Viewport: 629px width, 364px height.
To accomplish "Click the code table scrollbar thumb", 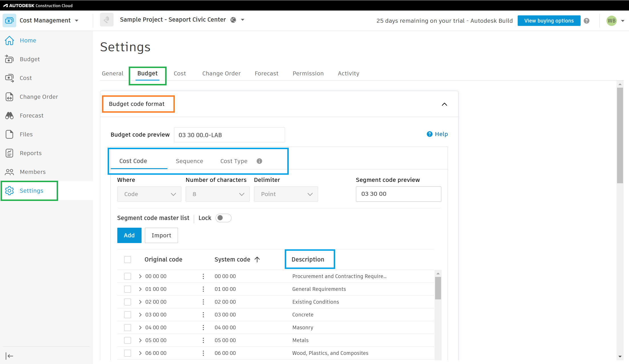I will pos(438,288).
